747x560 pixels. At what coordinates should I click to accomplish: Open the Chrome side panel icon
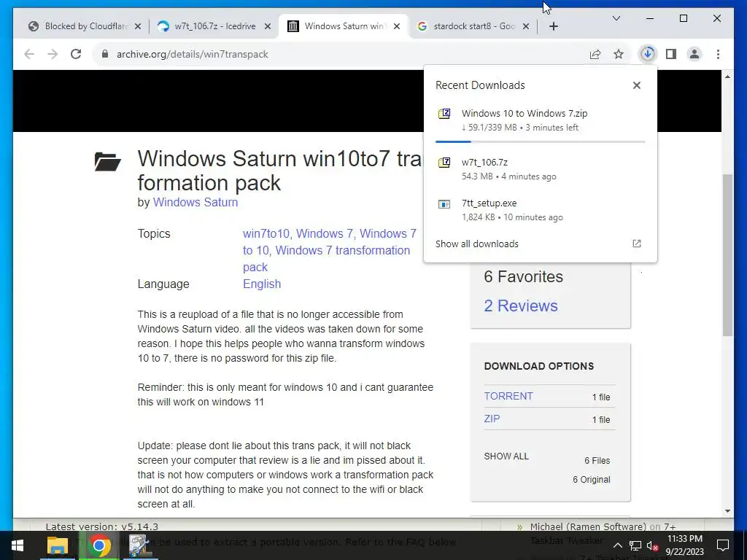671,54
